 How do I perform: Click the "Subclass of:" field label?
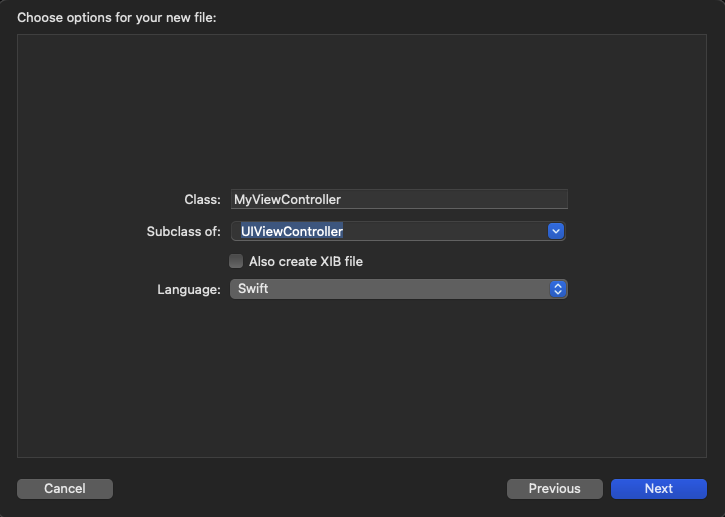pyautogui.click(x=184, y=231)
